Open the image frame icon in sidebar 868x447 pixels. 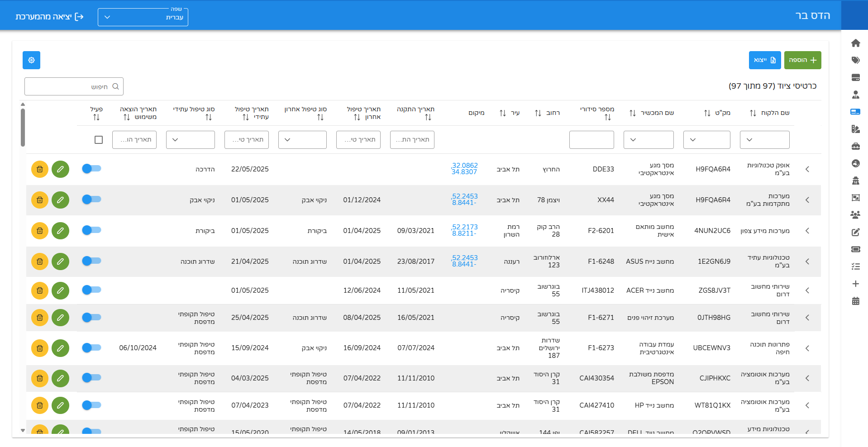click(x=855, y=198)
